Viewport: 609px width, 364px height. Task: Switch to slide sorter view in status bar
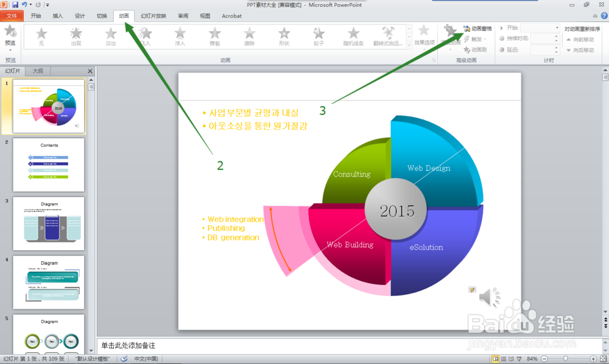coord(504,359)
